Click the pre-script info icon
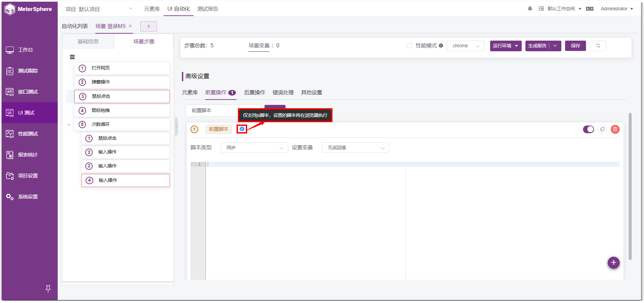This screenshot has width=644, height=303. (242, 129)
